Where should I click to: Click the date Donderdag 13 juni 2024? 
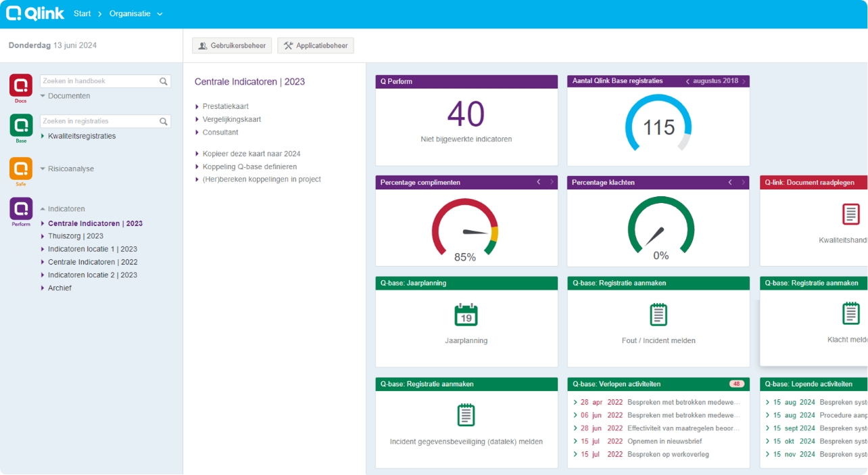click(x=53, y=46)
